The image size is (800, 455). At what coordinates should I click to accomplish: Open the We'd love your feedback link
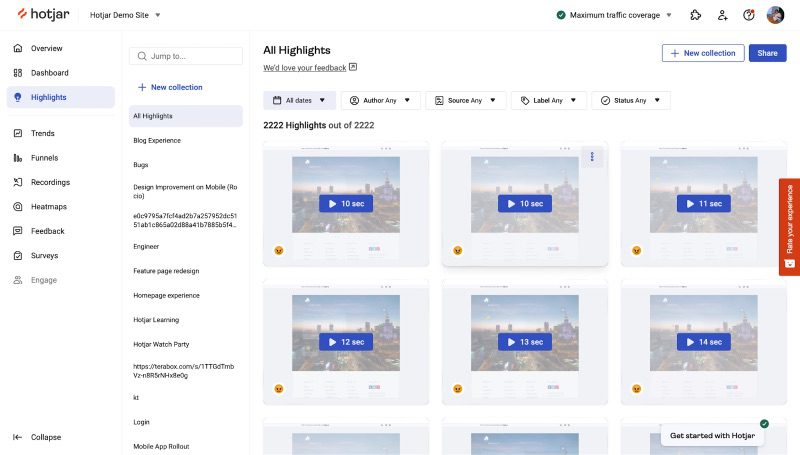(305, 67)
